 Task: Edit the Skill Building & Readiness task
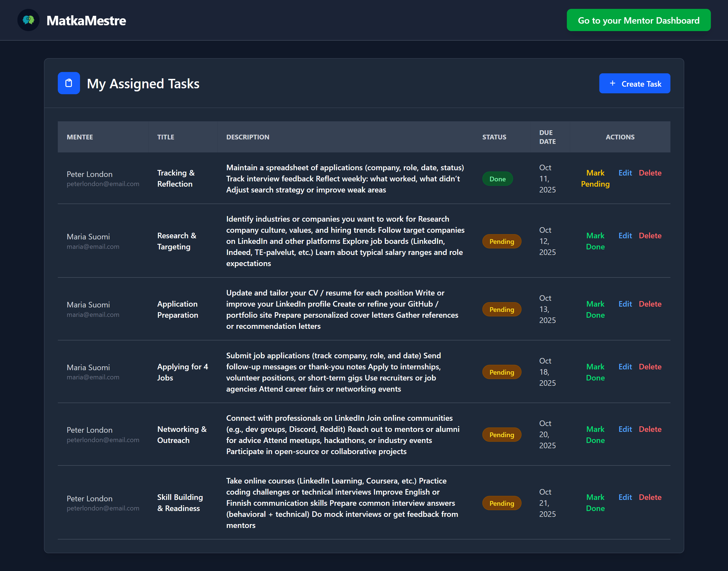[625, 497]
